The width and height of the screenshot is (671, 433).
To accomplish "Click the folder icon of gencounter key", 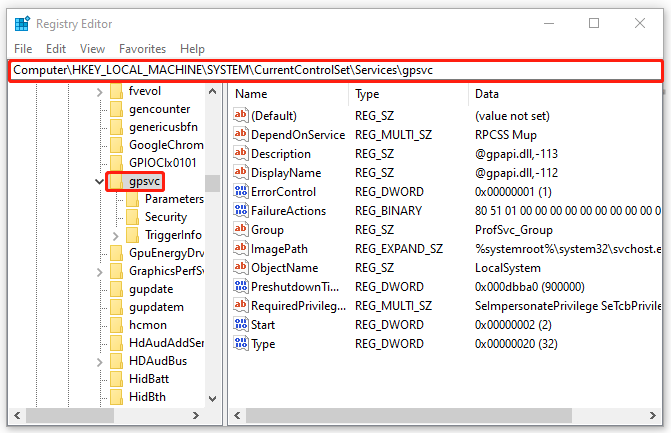I will pyautogui.click(x=116, y=109).
